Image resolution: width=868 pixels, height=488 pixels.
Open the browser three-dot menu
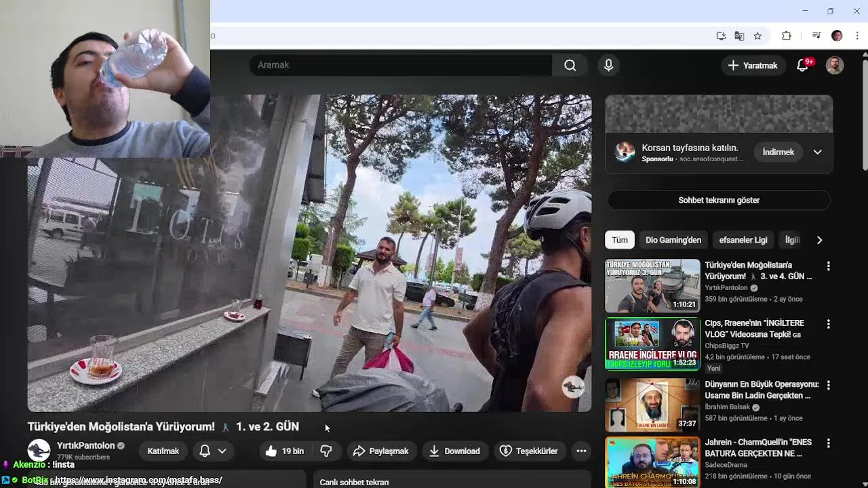pyautogui.click(x=857, y=36)
